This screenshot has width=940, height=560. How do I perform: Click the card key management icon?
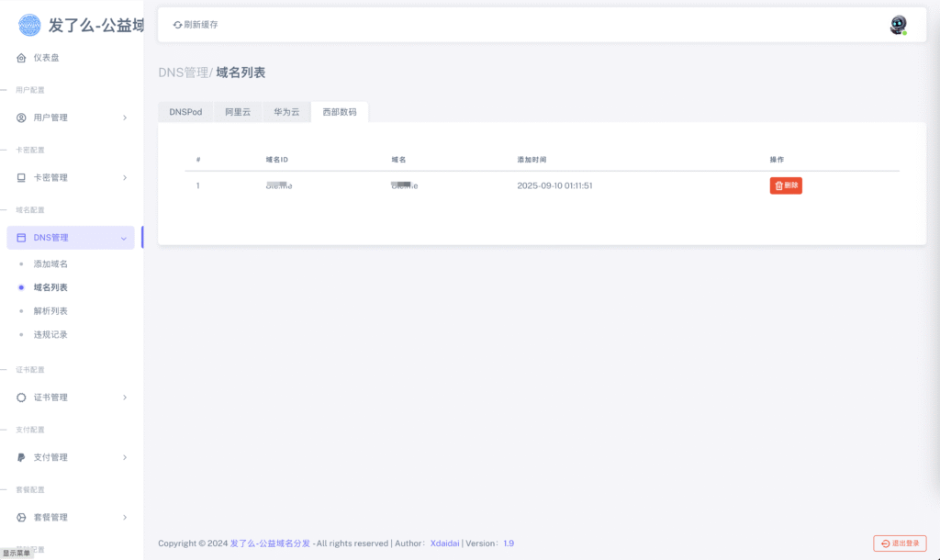pos(21,177)
